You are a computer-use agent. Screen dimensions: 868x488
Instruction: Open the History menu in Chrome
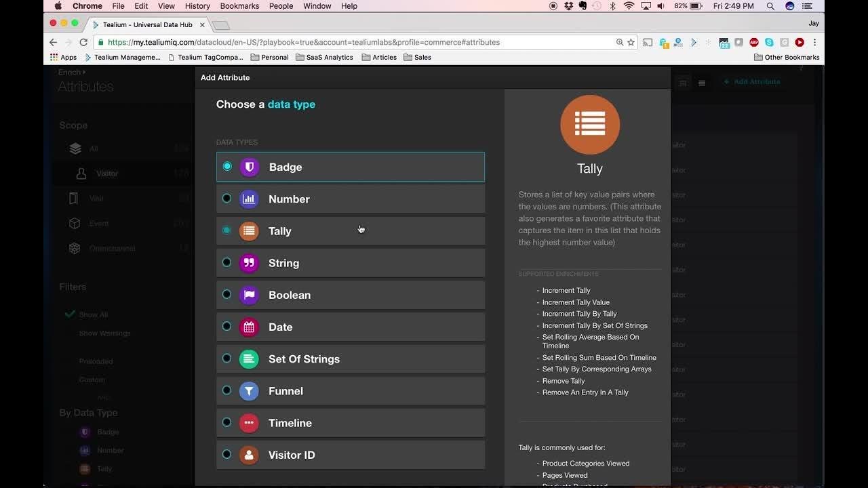pyautogui.click(x=197, y=6)
